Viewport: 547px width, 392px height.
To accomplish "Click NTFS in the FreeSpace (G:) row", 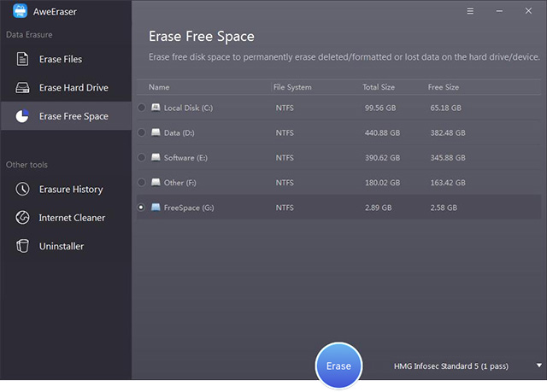I will tap(285, 208).
